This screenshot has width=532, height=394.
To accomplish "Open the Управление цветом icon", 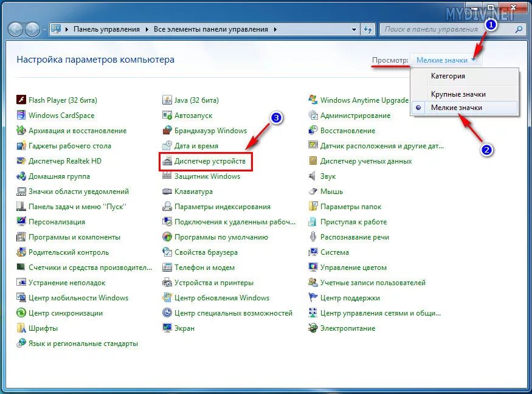I will 313,267.
